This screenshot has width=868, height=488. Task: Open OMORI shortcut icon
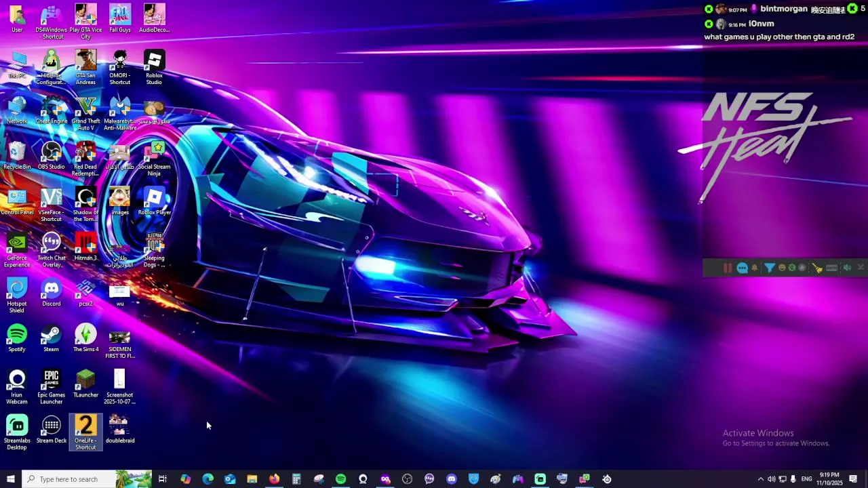120,68
